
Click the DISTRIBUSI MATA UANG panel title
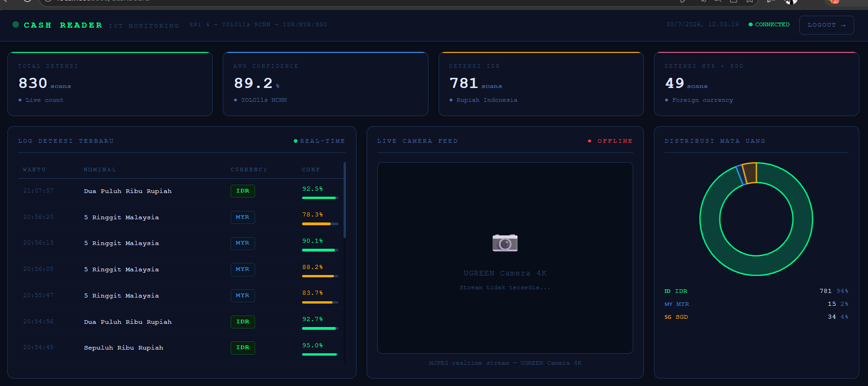(x=715, y=141)
